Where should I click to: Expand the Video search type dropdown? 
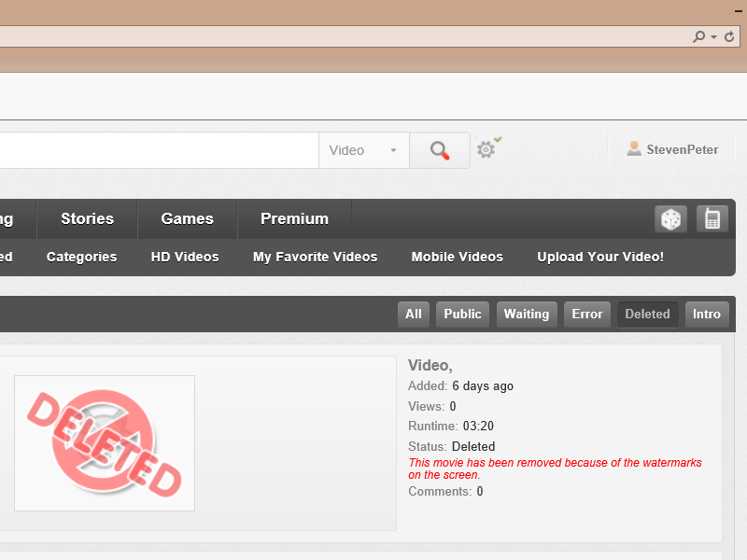pos(364,150)
